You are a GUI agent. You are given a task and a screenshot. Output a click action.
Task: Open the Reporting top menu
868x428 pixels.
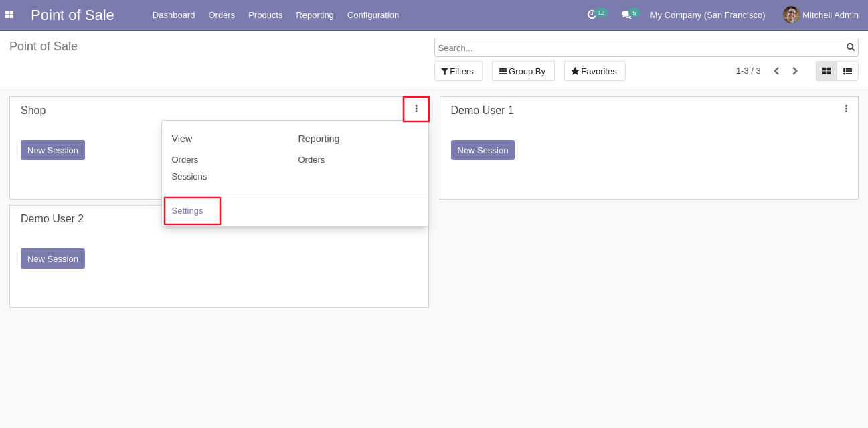(x=315, y=15)
